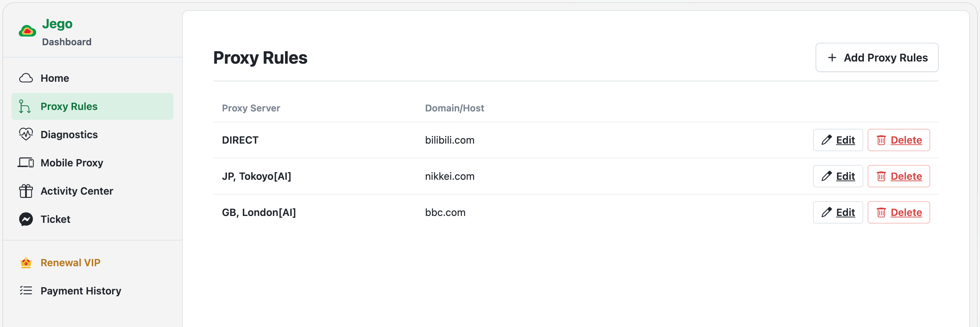980x327 pixels.
Task: Click the Activity Center gift icon
Action: 26,191
